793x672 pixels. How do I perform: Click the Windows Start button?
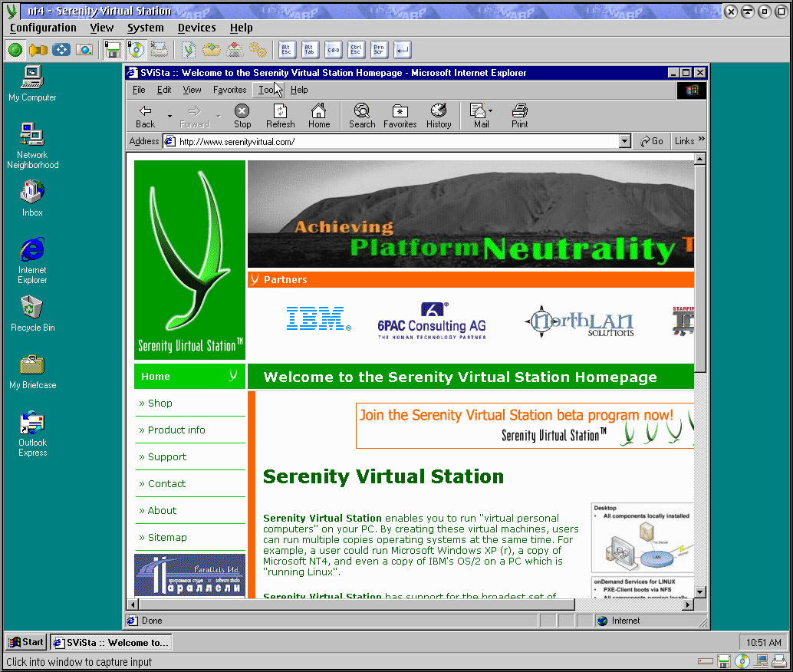point(26,642)
